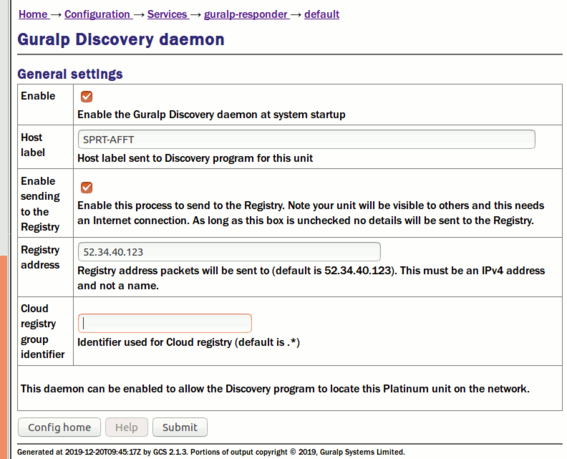
Task: Click the guralp-responder breadcrumb link
Action: [x=246, y=14]
